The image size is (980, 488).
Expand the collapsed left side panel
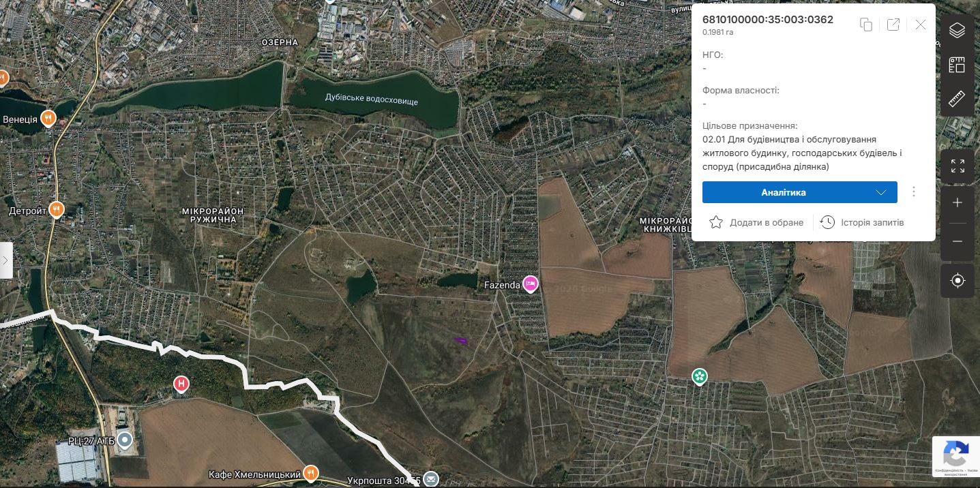click(6, 260)
